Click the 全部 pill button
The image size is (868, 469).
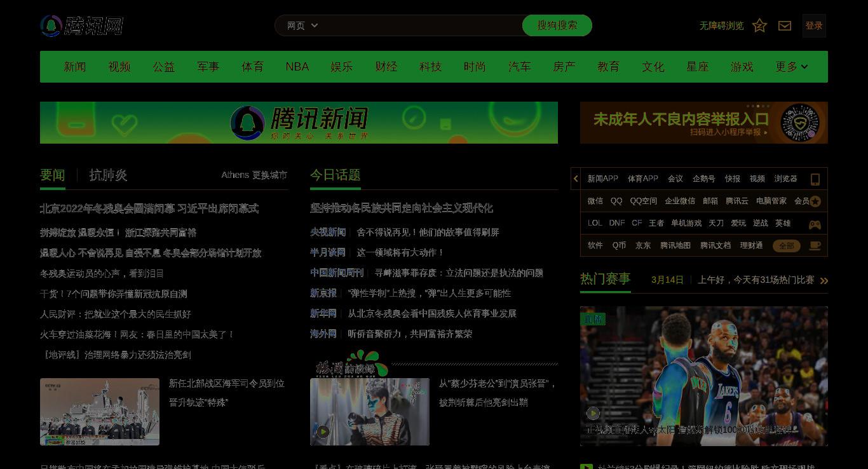tap(787, 246)
